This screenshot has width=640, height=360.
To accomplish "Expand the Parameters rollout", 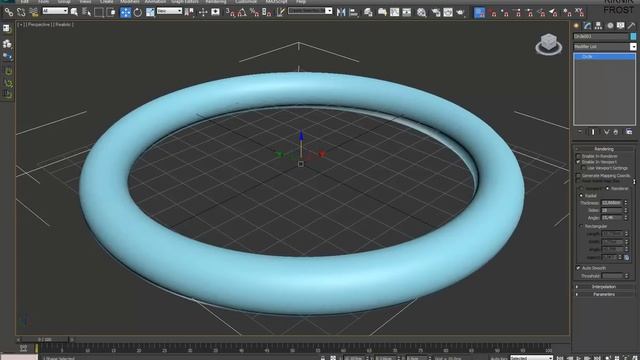I will [x=604, y=294].
